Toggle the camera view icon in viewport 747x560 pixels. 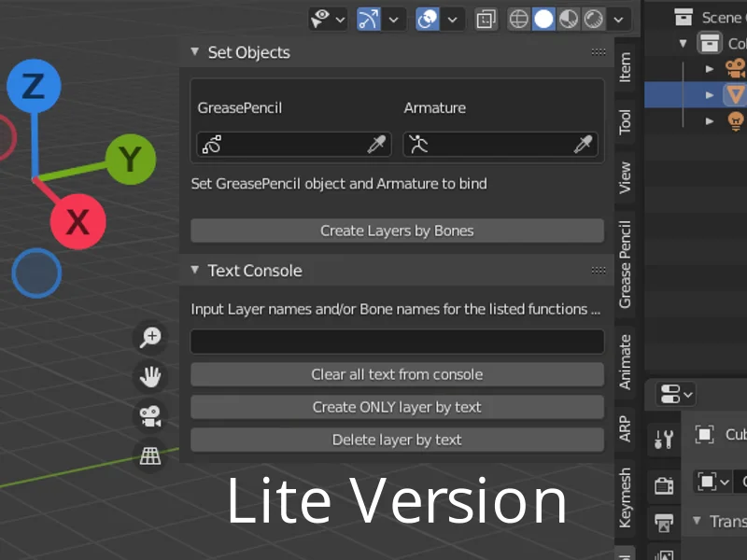pyautogui.click(x=151, y=416)
